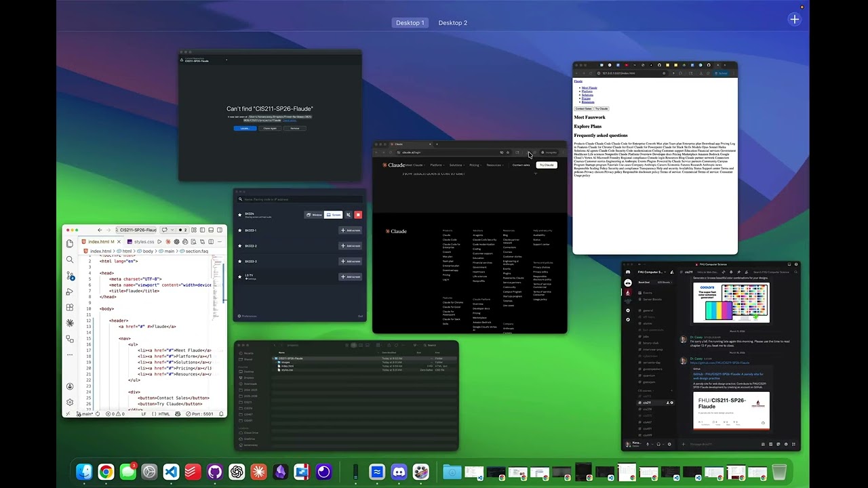Open Pricing dropdown on claude.ai navbar
The height and width of the screenshot is (488, 868).
tap(475, 165)
